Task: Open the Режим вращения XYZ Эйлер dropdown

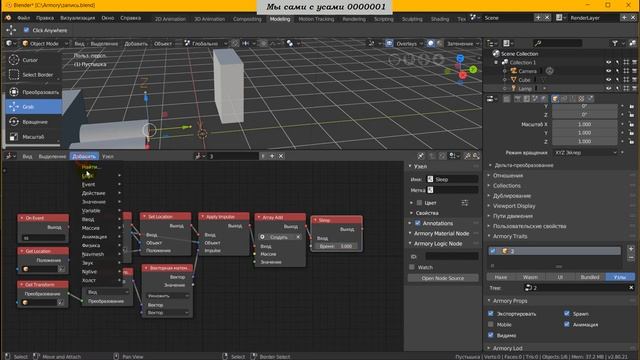Action: tap(585, 153)
